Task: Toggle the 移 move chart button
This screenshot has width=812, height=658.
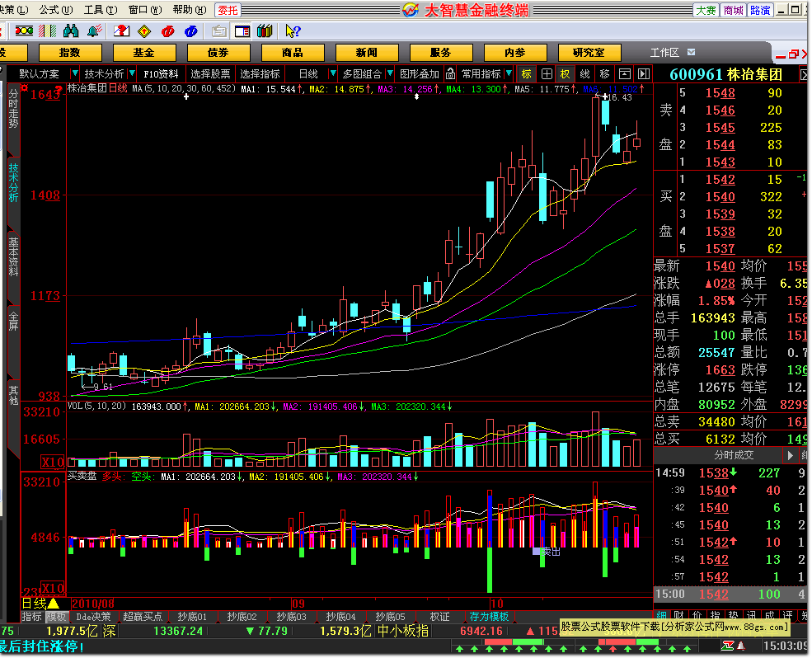Action: pos(604,74)
